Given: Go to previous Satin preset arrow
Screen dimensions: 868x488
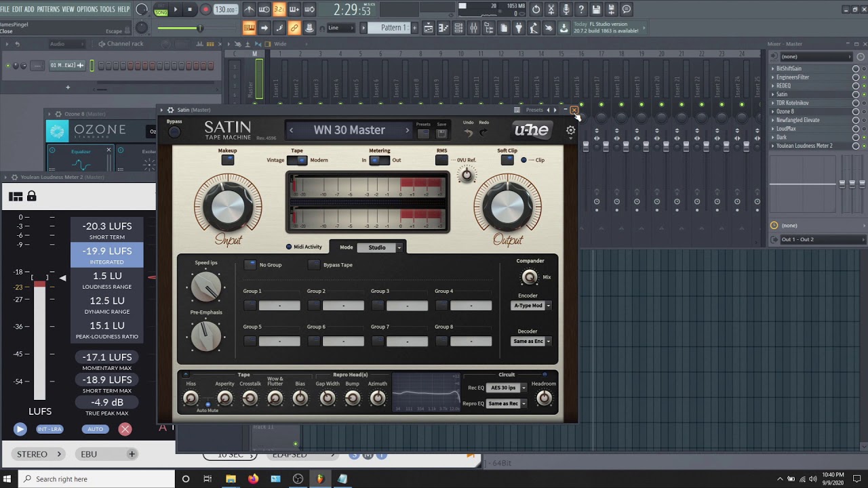Looking at the screenshot, I should pos(292,130).
